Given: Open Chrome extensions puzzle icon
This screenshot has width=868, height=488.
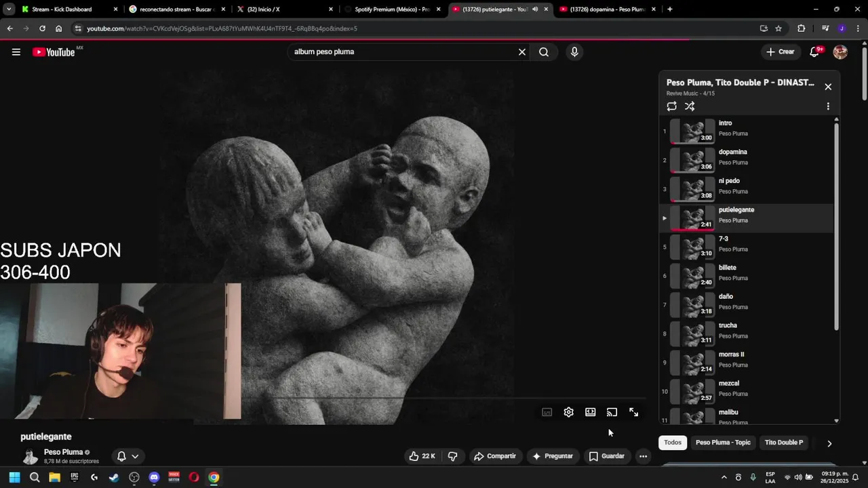Looking at the screenshot, I should pyautogui.click(x=802, y=28).
